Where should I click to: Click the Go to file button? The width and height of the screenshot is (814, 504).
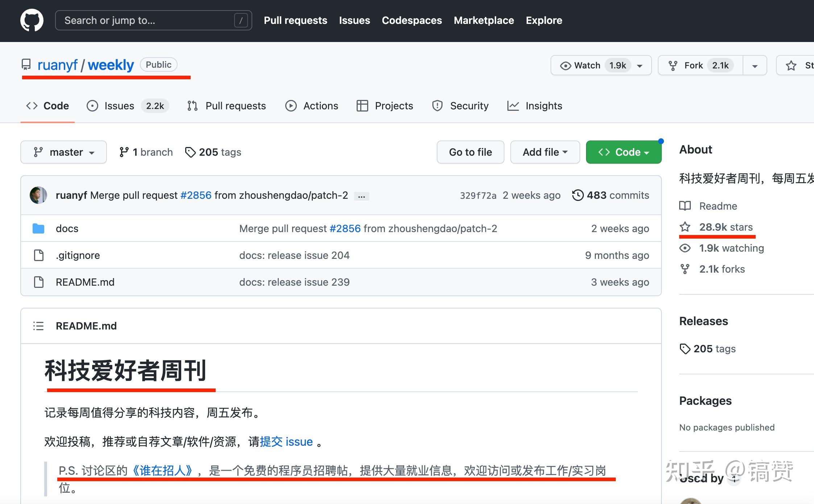[x=470, y=152]
